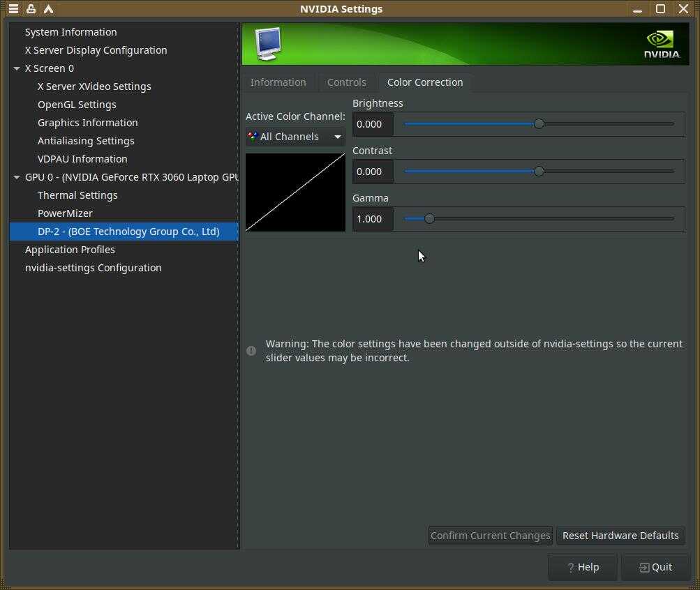This screenshot has height=590, width=700.
Task: Click the Gamma slider handle
Action: click(429, 219)
